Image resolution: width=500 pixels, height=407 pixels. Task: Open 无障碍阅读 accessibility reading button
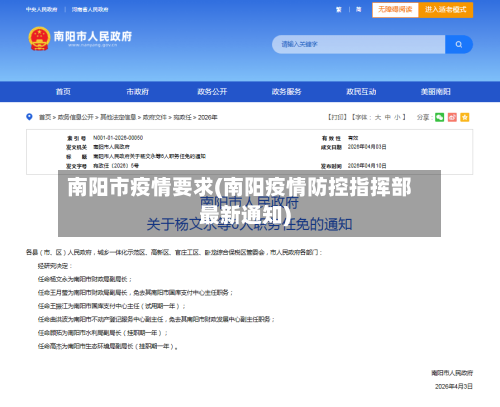pos(395,10)
